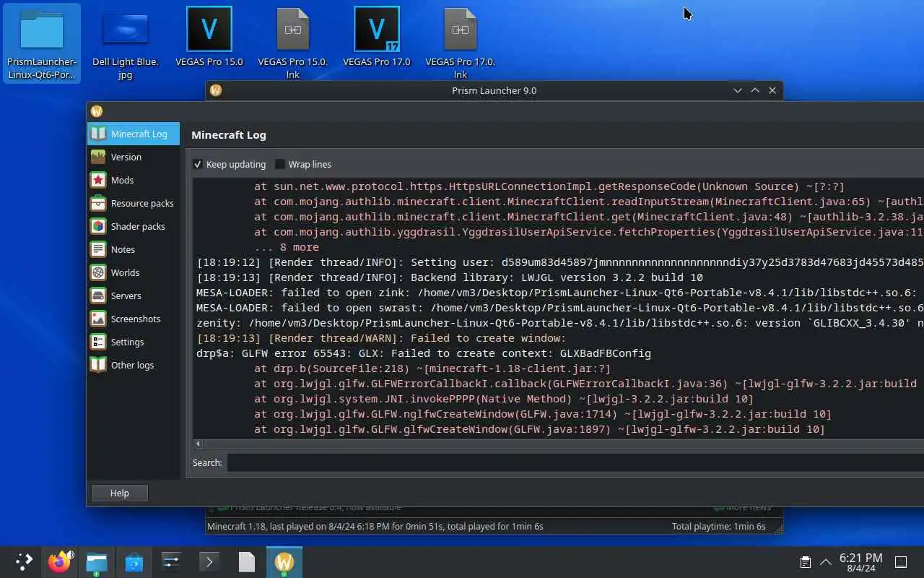Click the Servers icon in sidebar
Image resolution: width=924 pixels, height=578 pixels.
98,296
